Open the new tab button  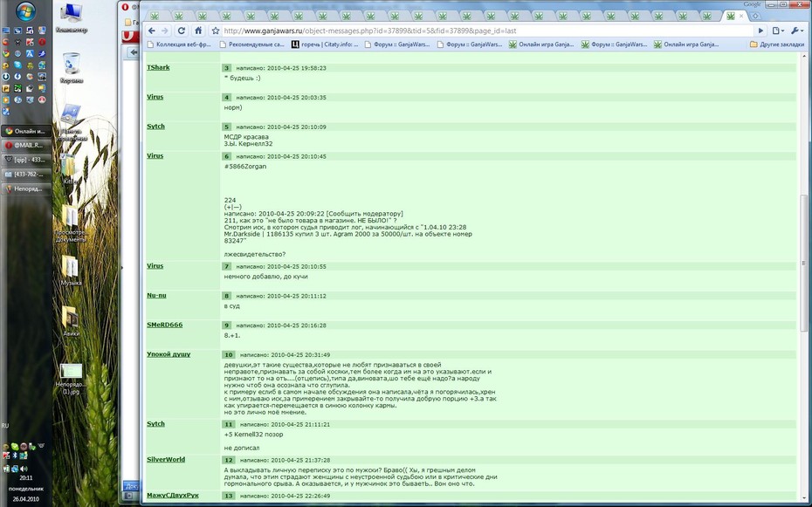pos(755,16)
